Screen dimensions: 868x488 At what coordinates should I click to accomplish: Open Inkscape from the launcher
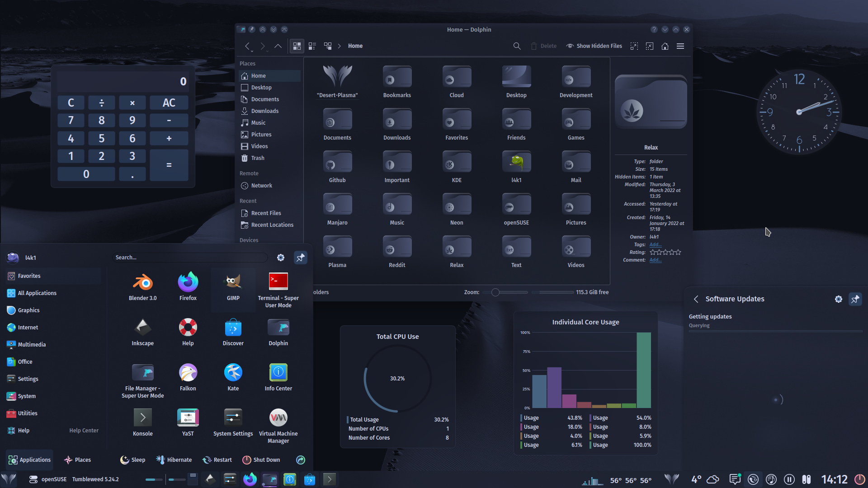click(142, 332)
